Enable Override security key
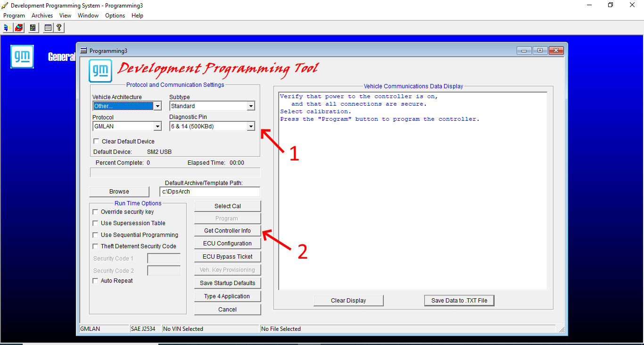This screenshot has height=345, width=644. (x=96, y=212)
